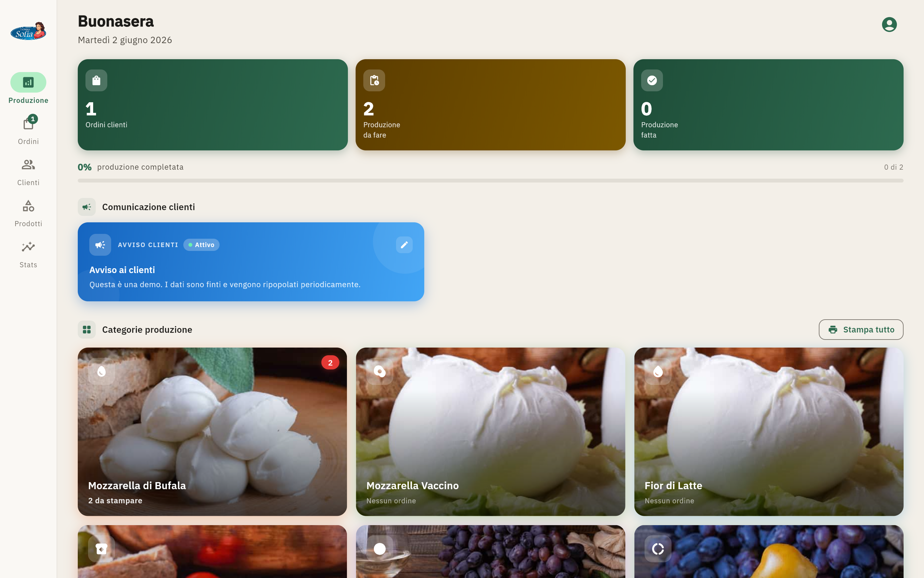Click drop icon on Mozzarella di Bufala card
This screenshot has height=578, width=924.
click(x=102, y=371)
